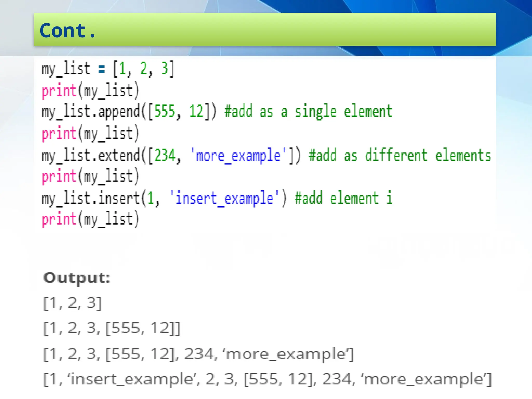Screen dimensions: 532x399
Task: Click the first print(my_list) line
Action: coord(91,90)
